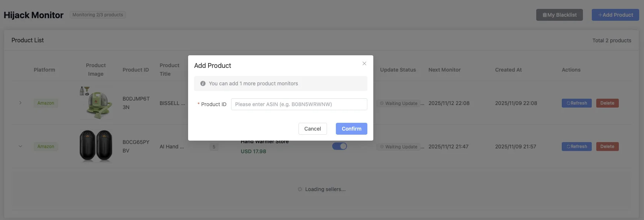Toggle monitoring switch for the AI Hand product
The height and width of the screenshot is (220, 644).
tap(339, 146)
